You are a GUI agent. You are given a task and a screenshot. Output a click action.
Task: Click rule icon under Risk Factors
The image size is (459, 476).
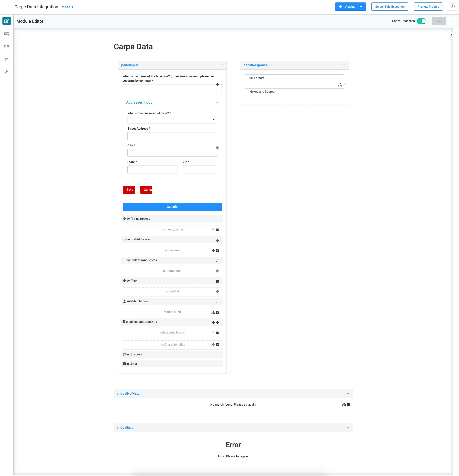pyautogui.click(x=340, y=85)
